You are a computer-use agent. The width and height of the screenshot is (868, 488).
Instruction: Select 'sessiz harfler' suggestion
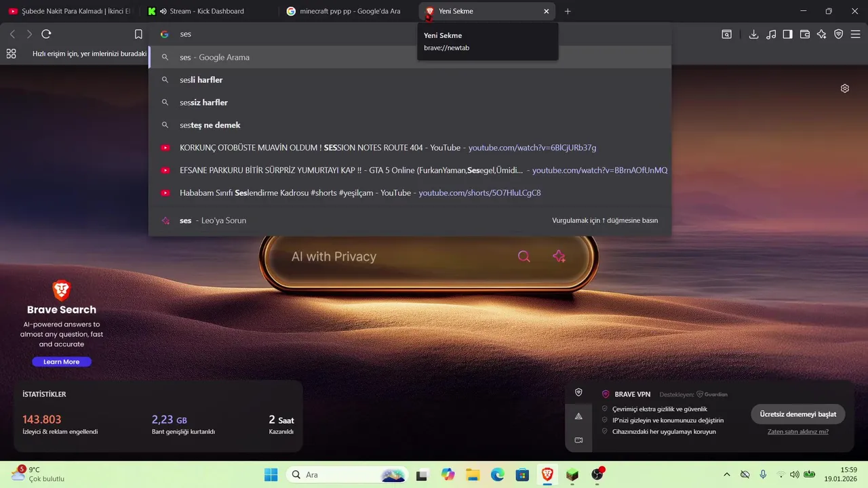tap(410, 102)
